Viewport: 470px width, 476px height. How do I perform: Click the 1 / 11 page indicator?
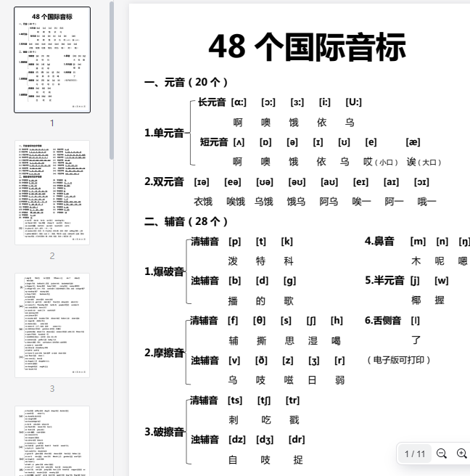(415, 454)
